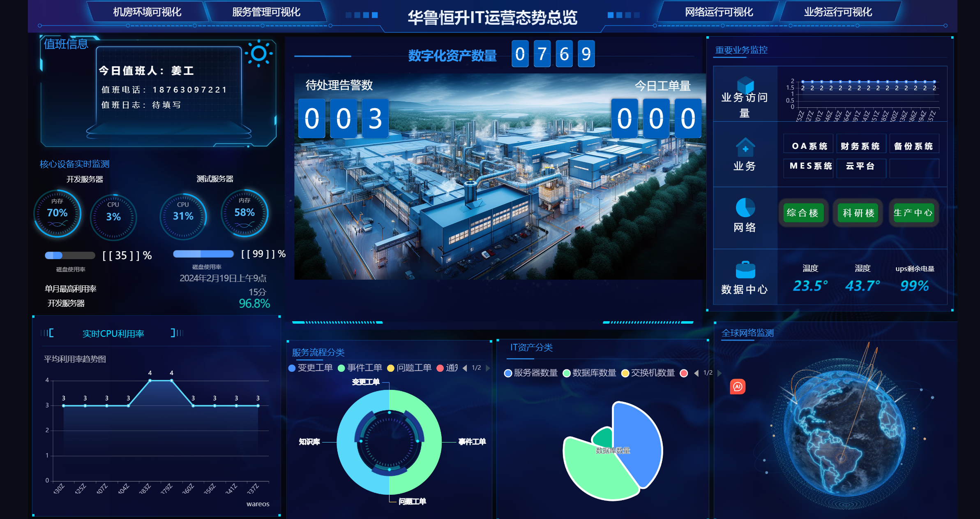
Task: Toggle 服务器数量 legend item
Action: point(531,373)
